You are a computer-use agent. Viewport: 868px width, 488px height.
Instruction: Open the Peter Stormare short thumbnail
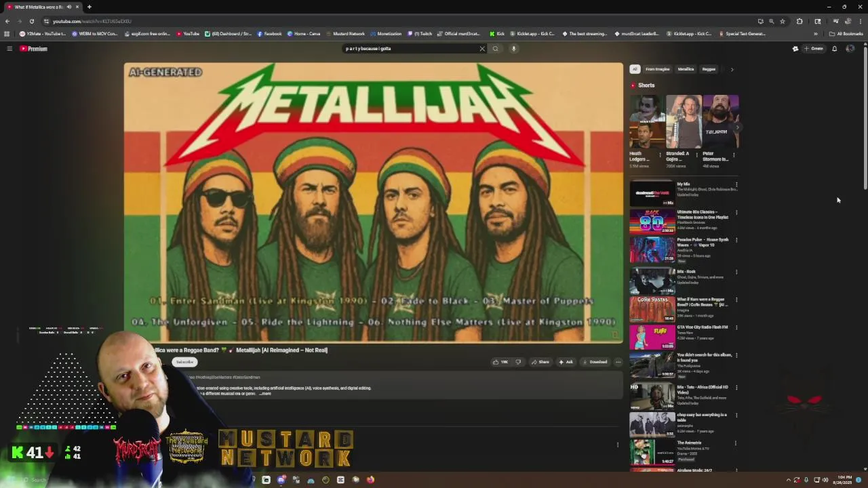[720, 121]
